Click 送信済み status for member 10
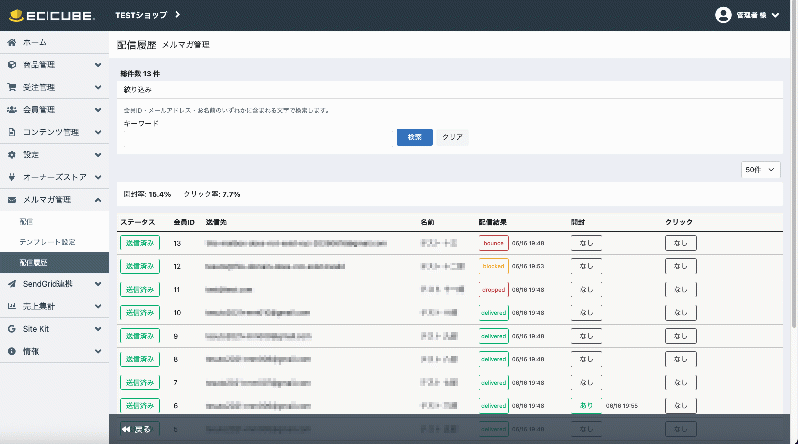The image size is (798, 444). tap(140, 313)
